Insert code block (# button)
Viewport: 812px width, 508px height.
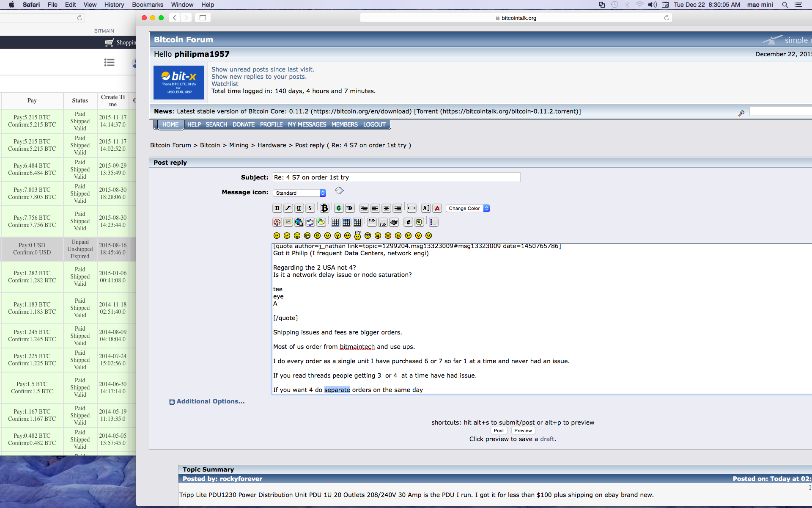point(408,222)
